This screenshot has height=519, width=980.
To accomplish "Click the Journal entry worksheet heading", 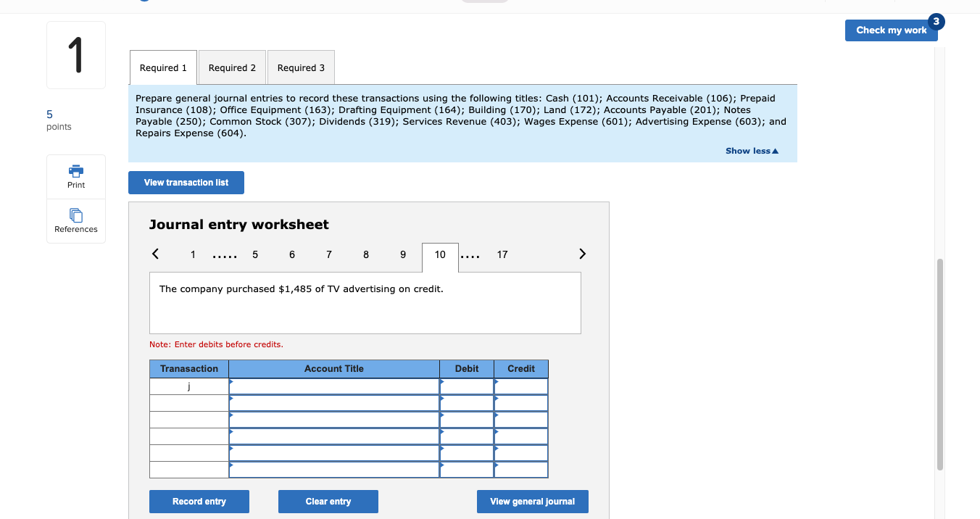I will 239,225.
